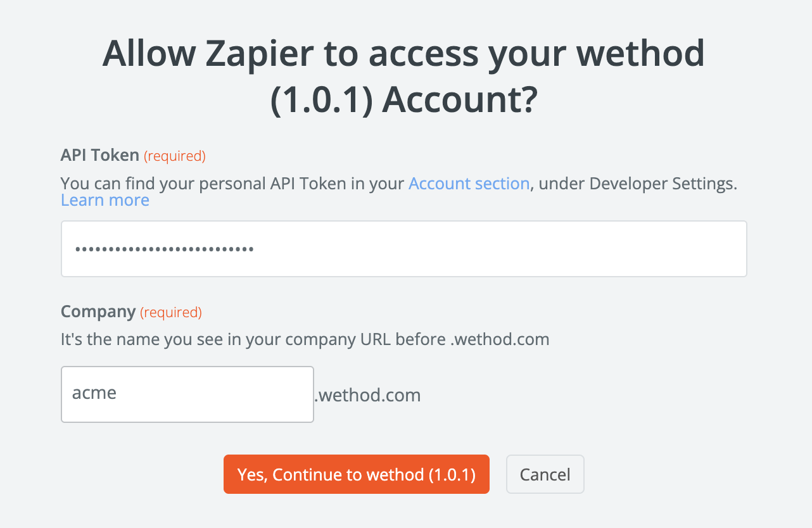Click the "Company" field label
The image size is (812, 528).
click(98, 311)
